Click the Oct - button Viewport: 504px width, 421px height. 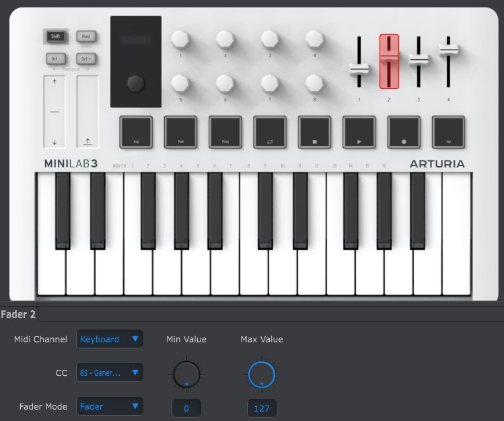click(56, 59)
